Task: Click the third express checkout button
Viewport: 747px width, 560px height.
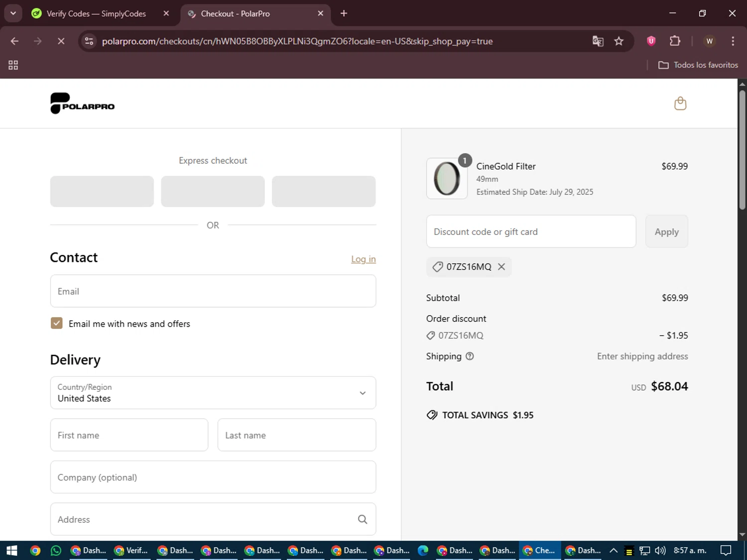Action: 324,191
